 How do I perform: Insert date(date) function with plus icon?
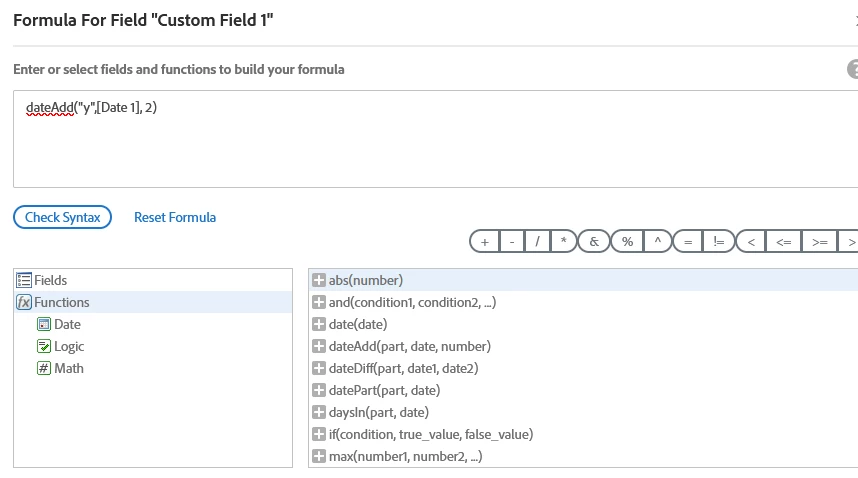[319, 324]
